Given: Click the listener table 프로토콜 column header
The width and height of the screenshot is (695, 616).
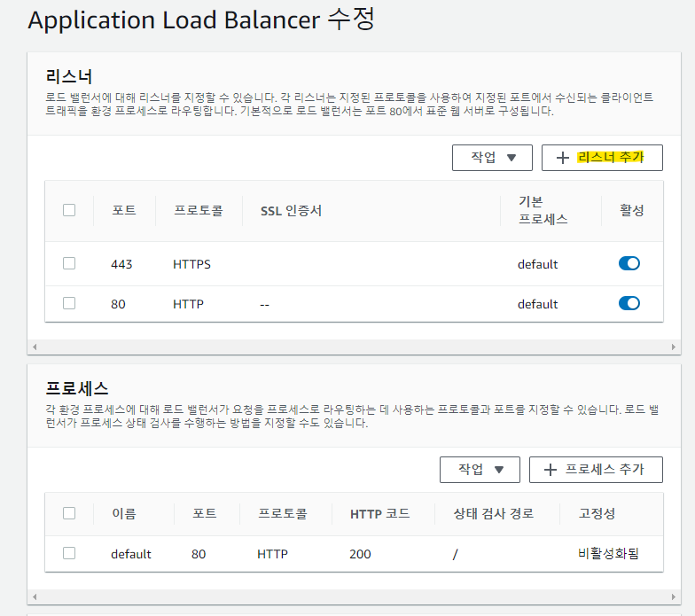Looking at the screenshot, I should (x=199, y=210).
